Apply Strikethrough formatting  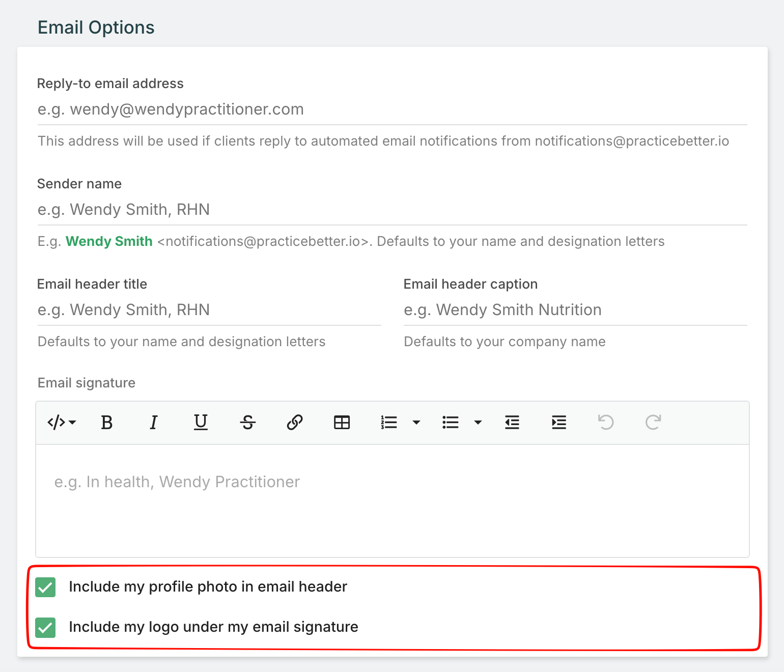(248, 423)
